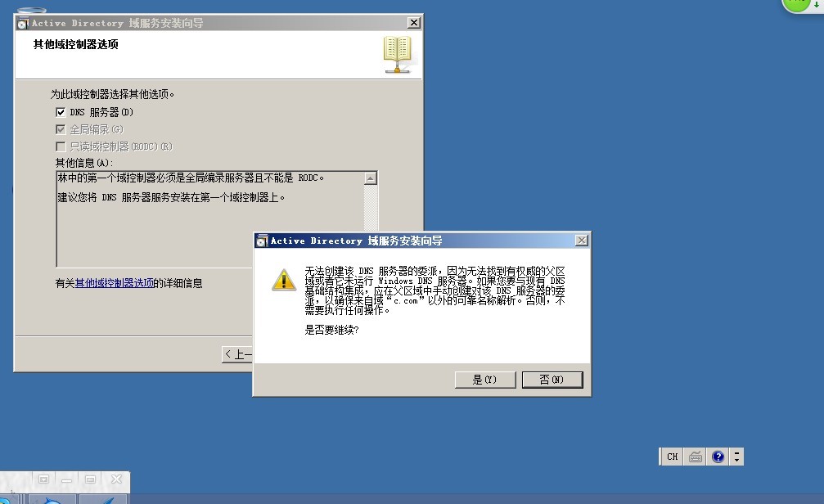The height and width of the screenshot is (504, 824).
Task: Close the DNS delegation warning dialog
Action: pyautogui.click(x=581, y=241)
